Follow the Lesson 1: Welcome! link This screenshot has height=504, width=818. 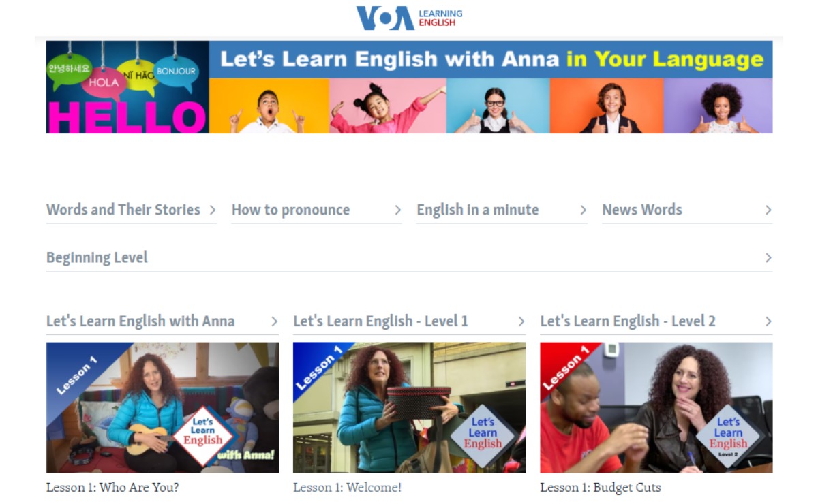348,487
